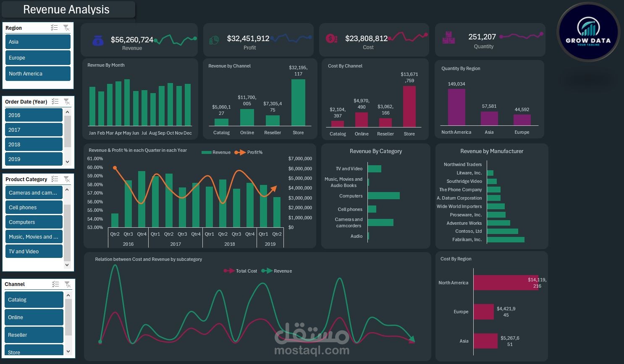Click the Cost sparkline line

[x=407, y=37]
